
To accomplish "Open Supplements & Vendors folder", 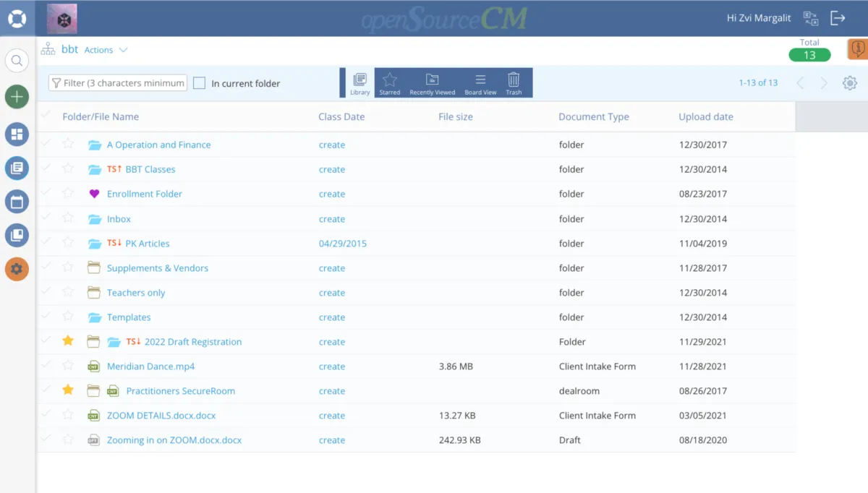I will tap(158, 268).
